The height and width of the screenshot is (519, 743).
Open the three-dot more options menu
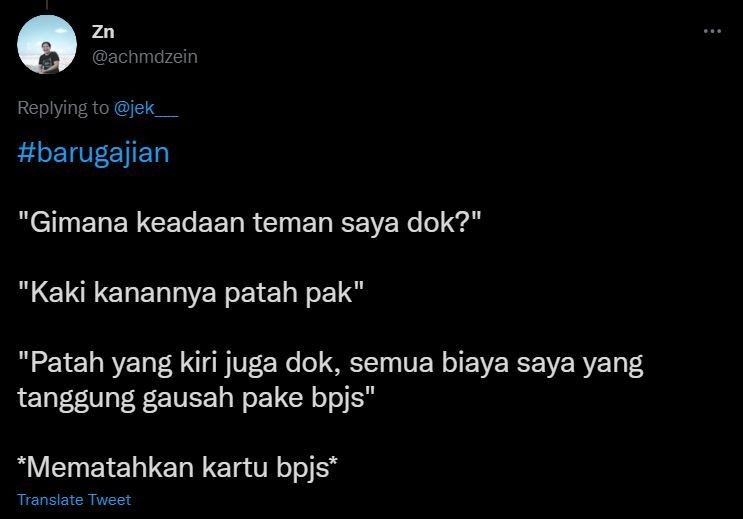click(712, 31)
